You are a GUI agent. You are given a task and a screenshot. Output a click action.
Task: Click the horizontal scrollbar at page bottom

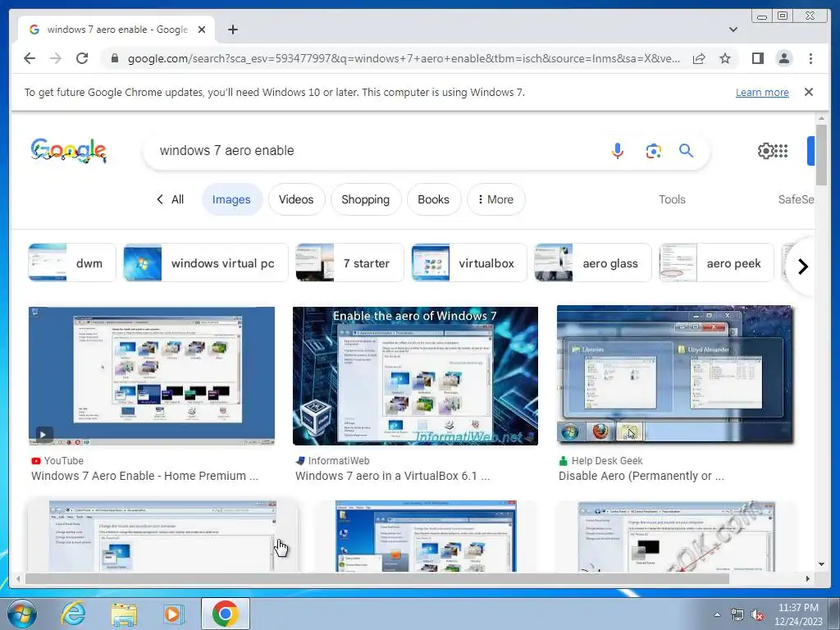[x=377, y=579]
